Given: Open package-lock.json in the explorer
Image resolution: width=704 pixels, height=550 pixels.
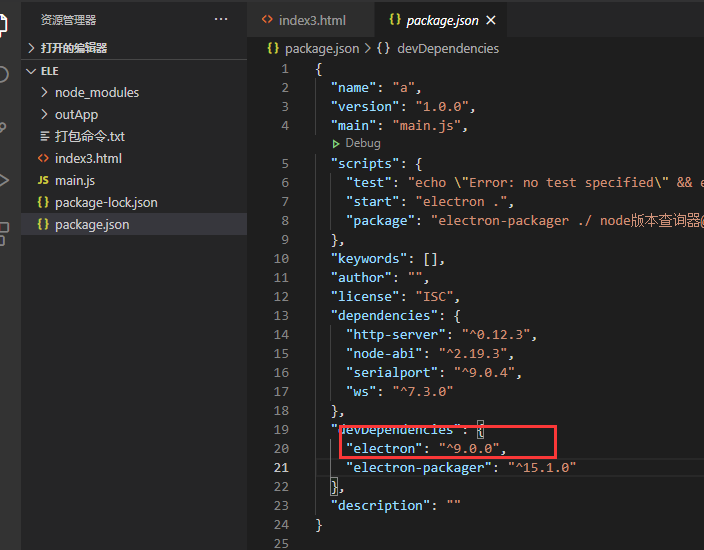Looking at the screenshot, I should click(x=106, y=202).
